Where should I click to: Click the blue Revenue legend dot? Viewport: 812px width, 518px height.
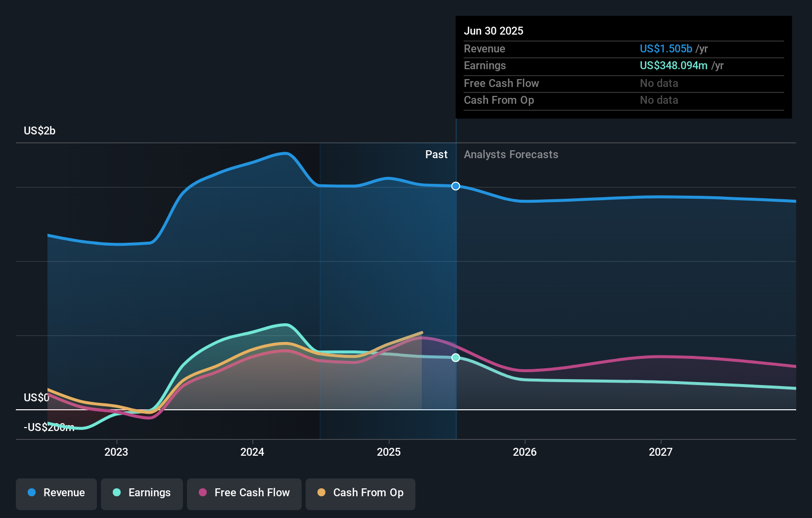coord(32,492)
